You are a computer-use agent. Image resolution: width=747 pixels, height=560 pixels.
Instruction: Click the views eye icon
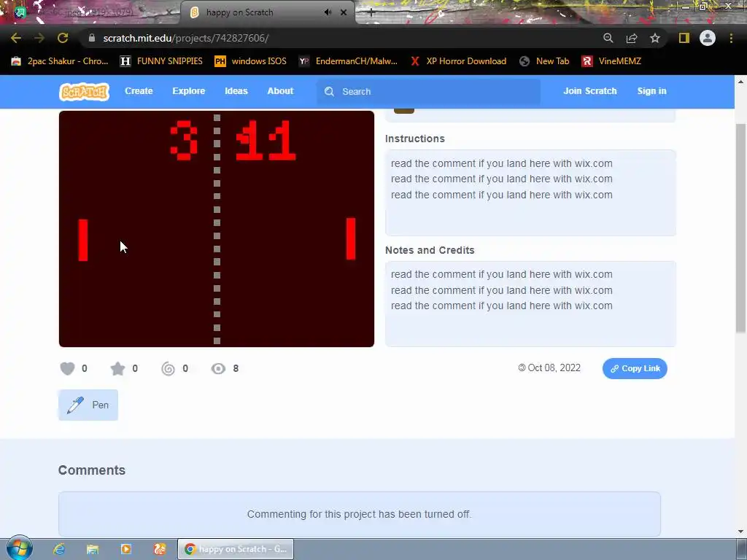pos(218,368)
